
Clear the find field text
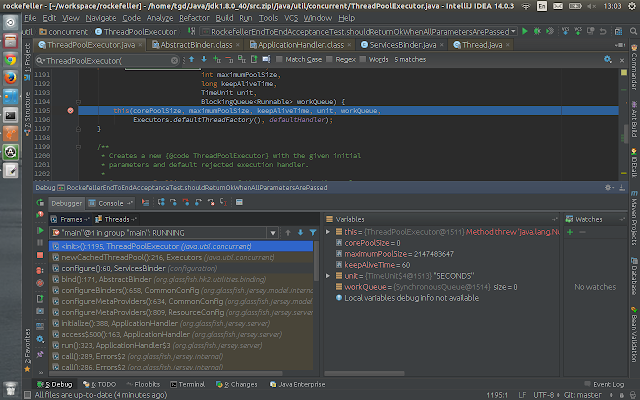174,60
